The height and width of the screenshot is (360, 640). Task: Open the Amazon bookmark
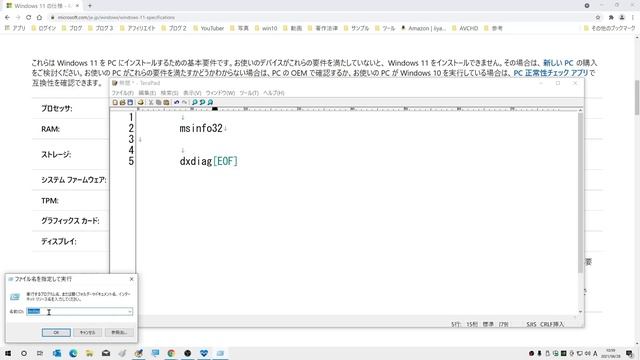423,28
